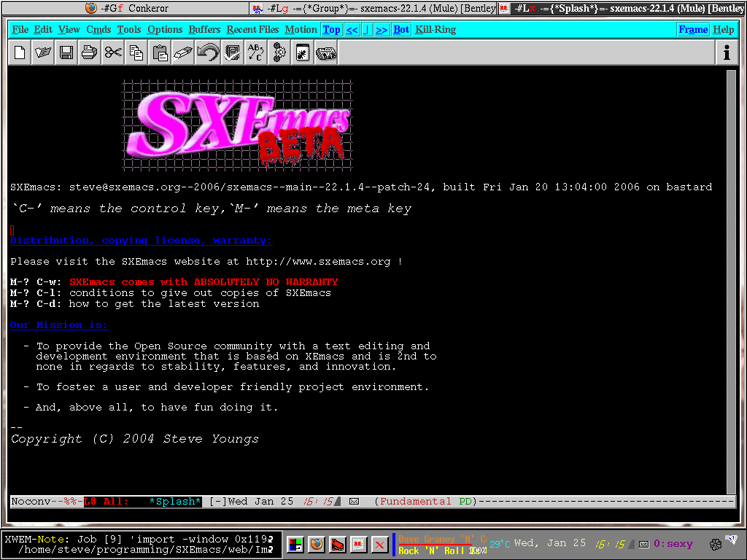Image resolution: width=747 pixels, height=560 pixels.
Task: Switch to the *Group* SXEmacs tab
Action: pyautogui.click(x=373, y=8)
